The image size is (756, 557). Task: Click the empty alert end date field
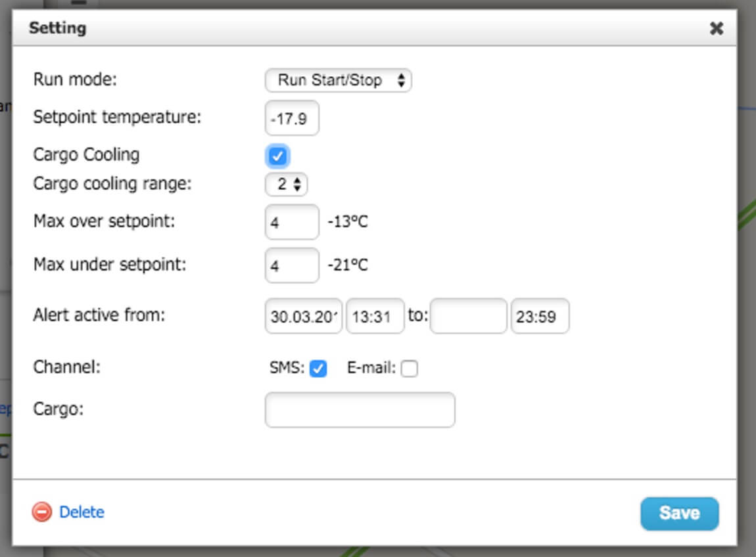point(468,317)
